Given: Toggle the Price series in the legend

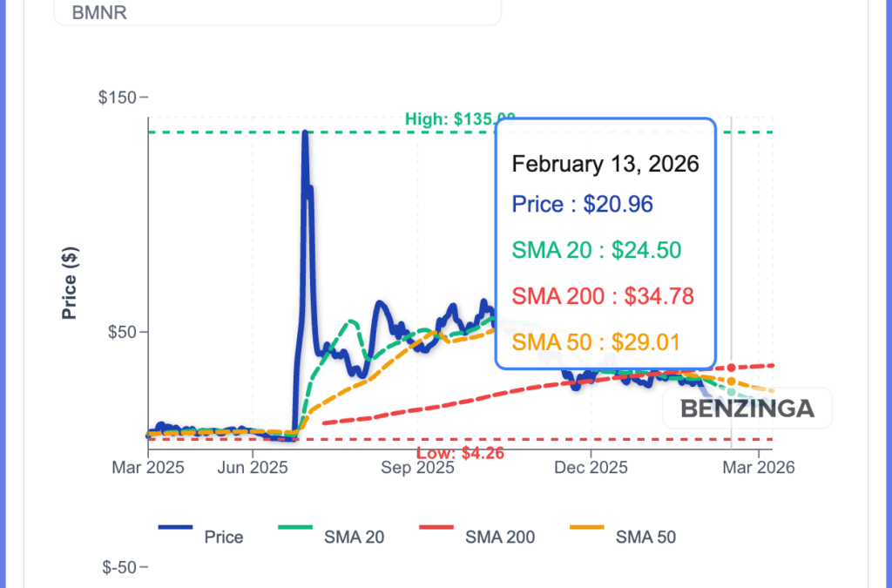Looking at the screenshot, I should click(224, 537).
